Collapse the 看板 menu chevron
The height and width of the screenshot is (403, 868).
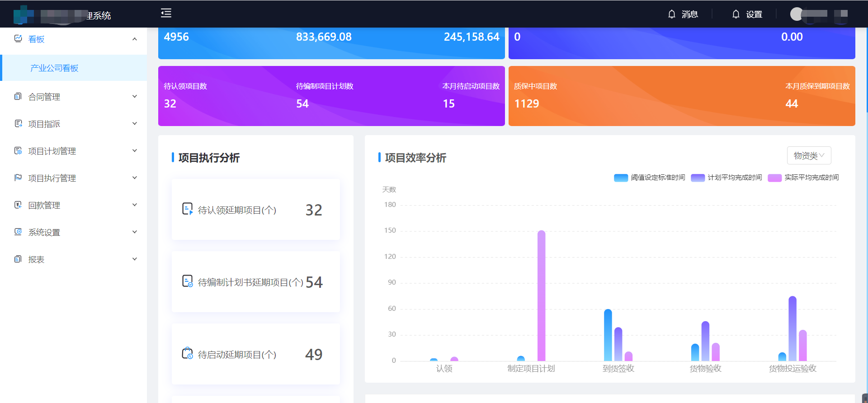134,39
